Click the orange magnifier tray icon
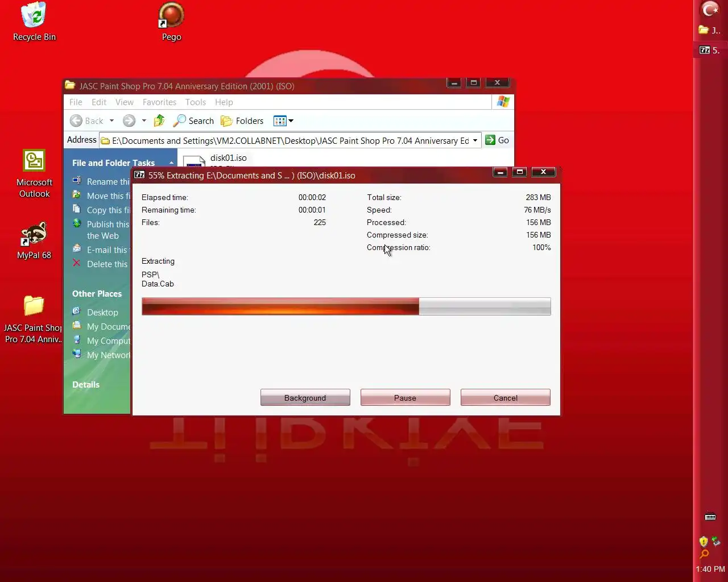 [x=704, y=554]
